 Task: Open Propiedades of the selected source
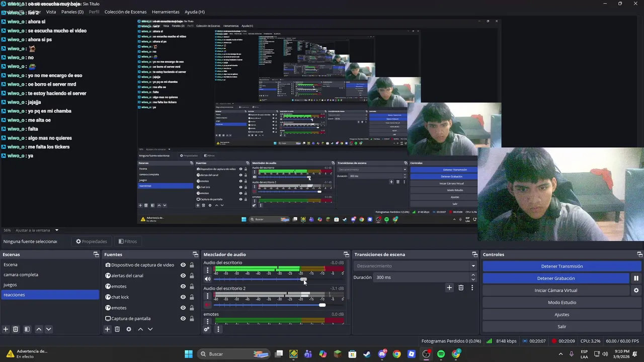pyautogui.click(x=92, y=241)
